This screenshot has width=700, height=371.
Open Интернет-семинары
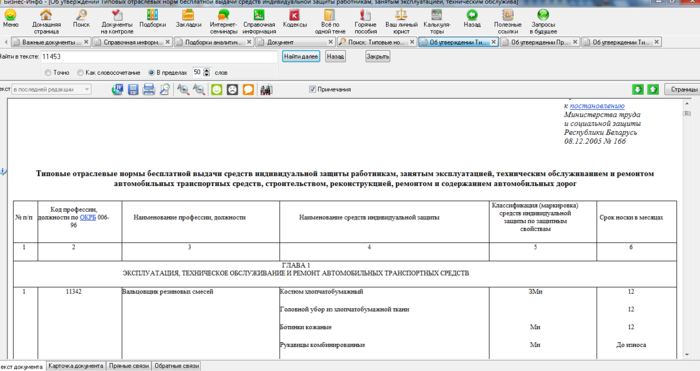click(223, 21)
